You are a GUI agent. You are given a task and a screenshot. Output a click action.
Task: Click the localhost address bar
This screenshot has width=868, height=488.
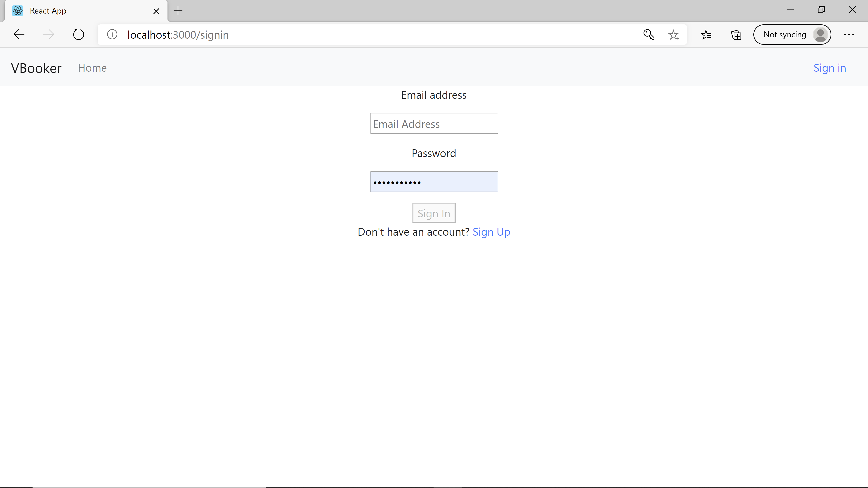click(371, 34)
